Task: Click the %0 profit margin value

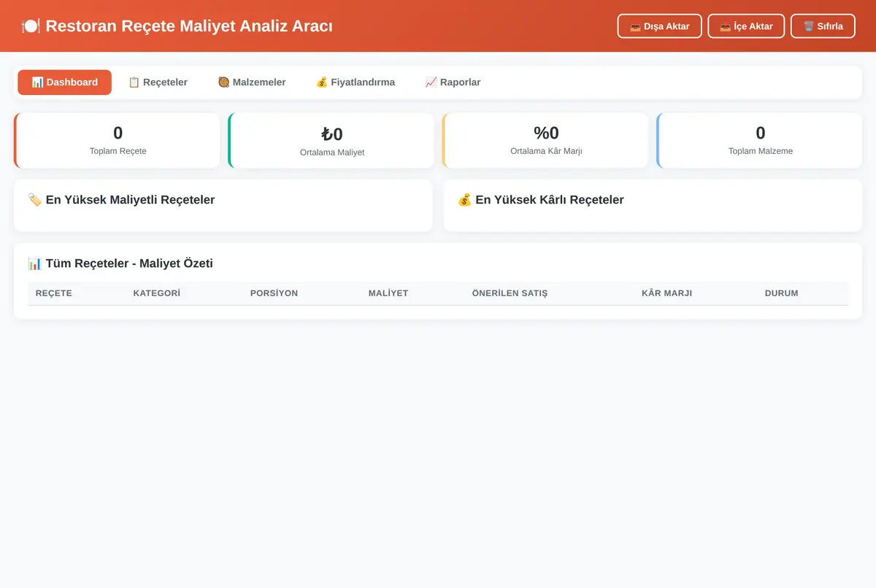Action: 546,133
